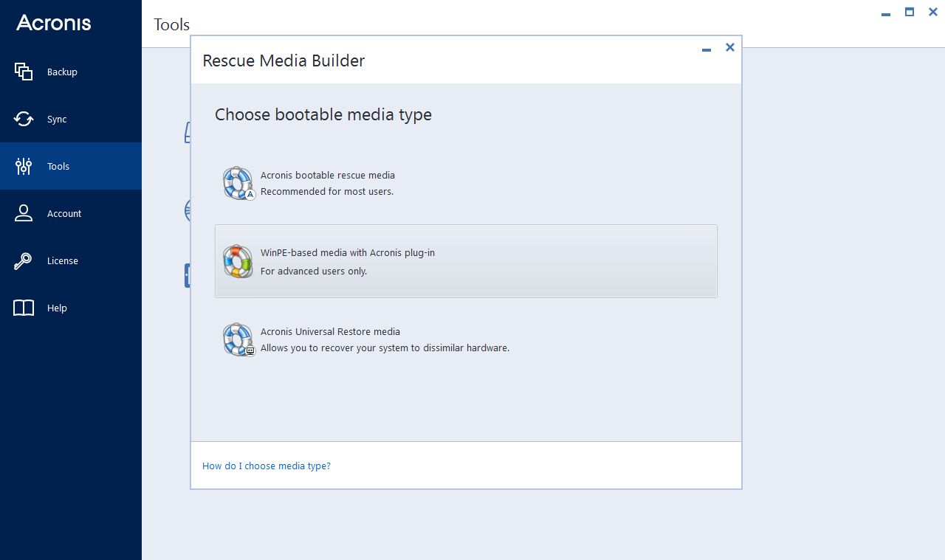Click the Universal Restore media lifebuoy icon
The width and height of the screenshot is (945, 560).
[x=238, y=339]
